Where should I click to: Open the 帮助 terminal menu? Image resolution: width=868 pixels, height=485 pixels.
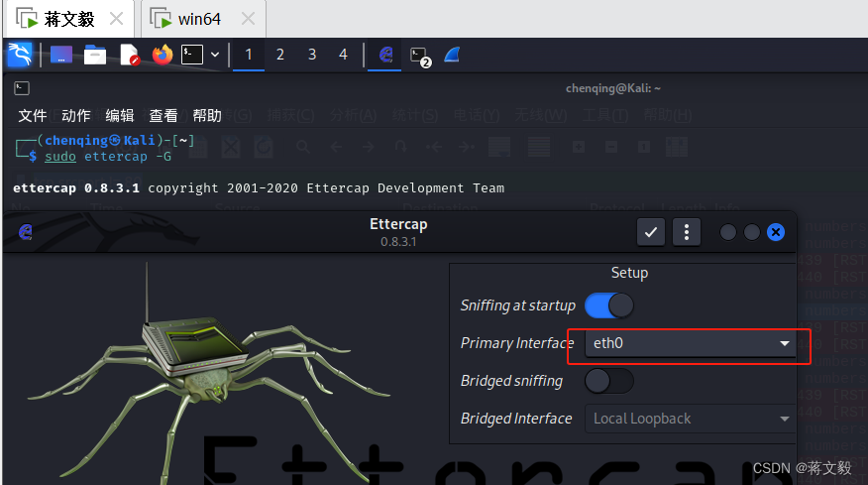(x=207, y=115)
